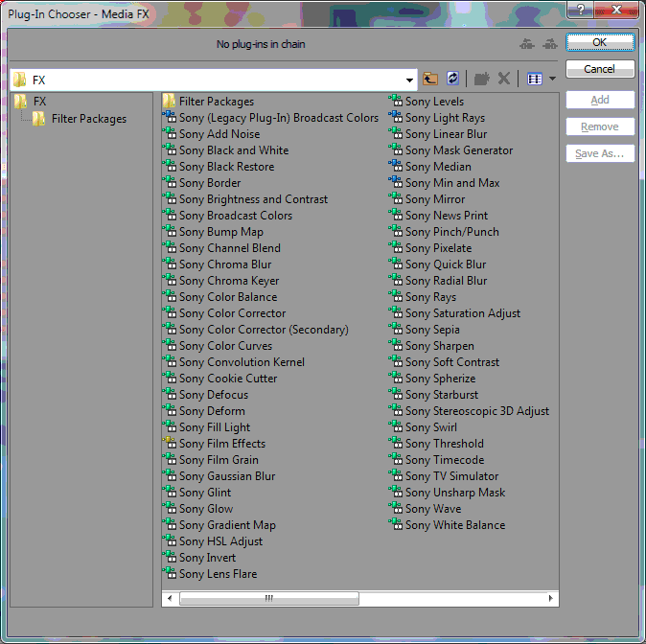Click Sony Unsharp Mask entry
The height and width of the screenshot is (644, 646).
tap(448, 493)
